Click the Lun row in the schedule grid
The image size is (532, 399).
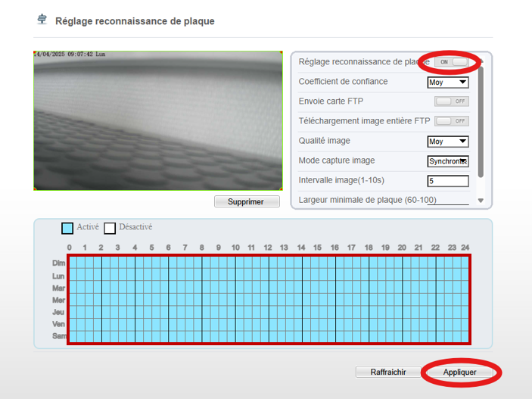[269, 275]
